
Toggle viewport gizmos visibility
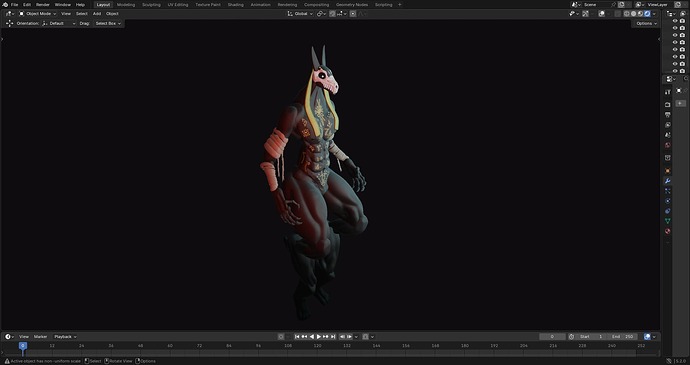585,14
